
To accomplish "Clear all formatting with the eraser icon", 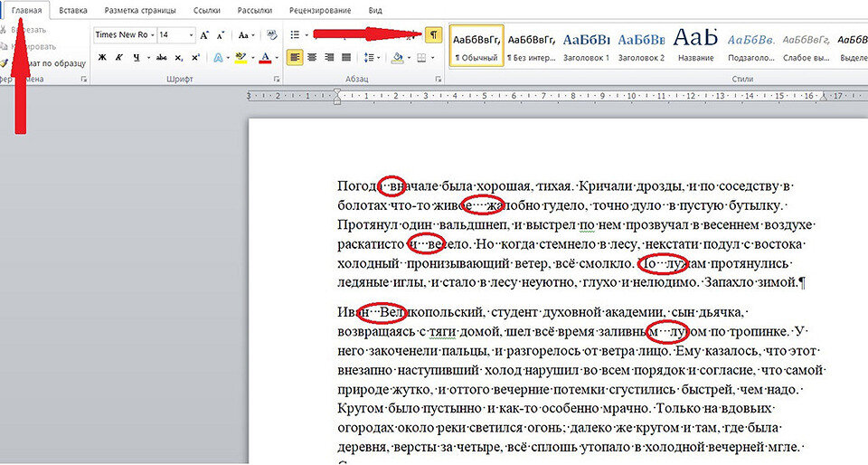I will click(272, 35).
